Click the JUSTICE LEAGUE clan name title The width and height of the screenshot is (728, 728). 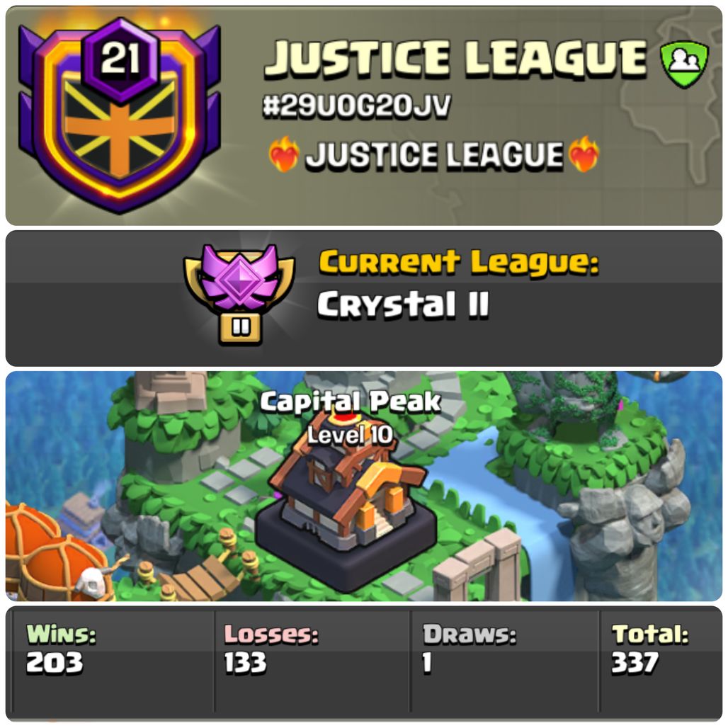tap(455, 59)
